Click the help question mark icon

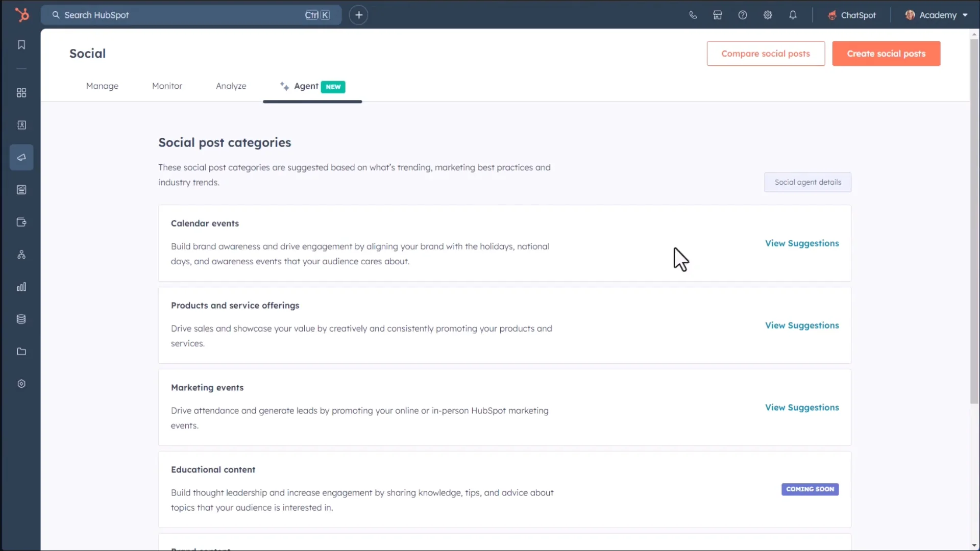click(743, 15)
